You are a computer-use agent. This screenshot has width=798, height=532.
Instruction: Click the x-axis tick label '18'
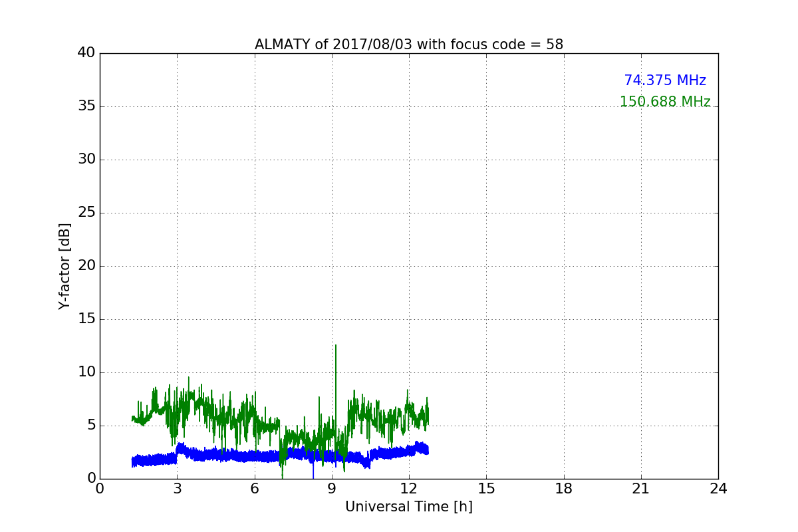click(x=564, y=488)
